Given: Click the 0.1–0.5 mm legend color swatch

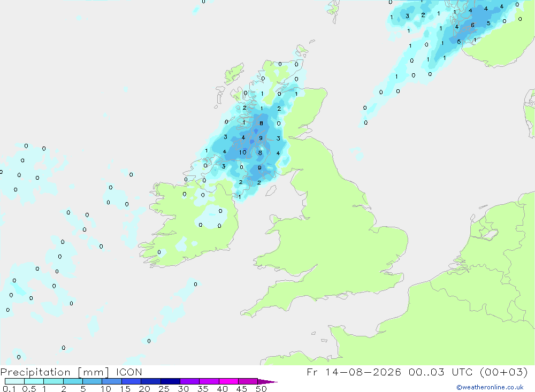Looking at the screenshot, I should coord(14,381).
